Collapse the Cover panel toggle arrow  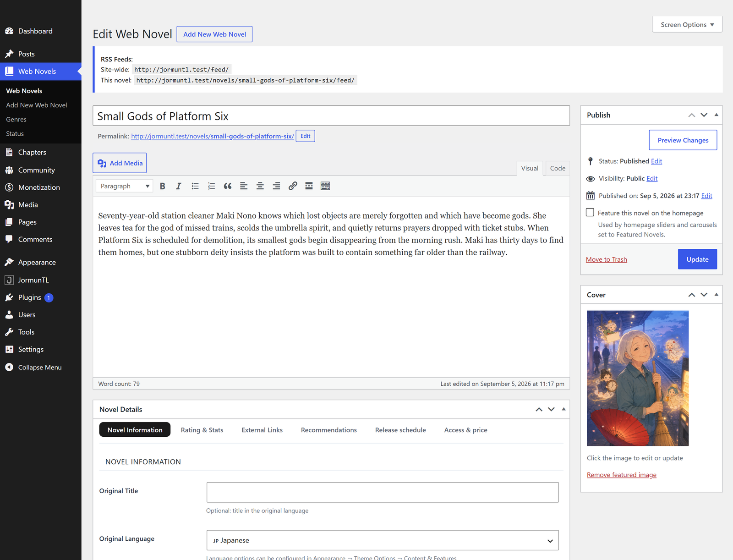717,295
